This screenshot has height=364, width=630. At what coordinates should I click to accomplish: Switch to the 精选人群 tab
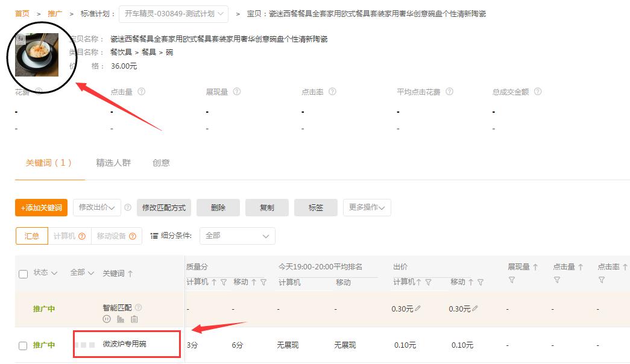(x=113, y=162)
